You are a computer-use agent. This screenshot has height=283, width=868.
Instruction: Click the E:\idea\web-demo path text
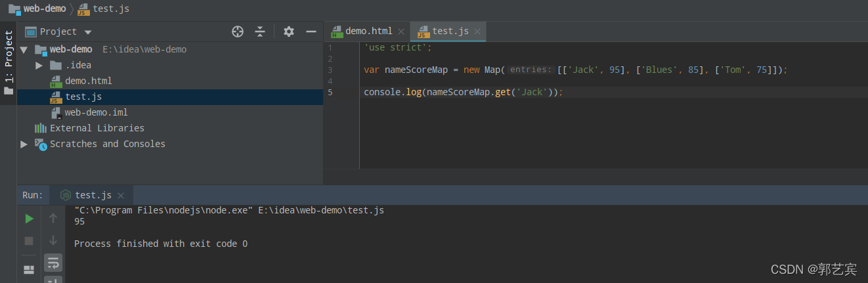144,49
